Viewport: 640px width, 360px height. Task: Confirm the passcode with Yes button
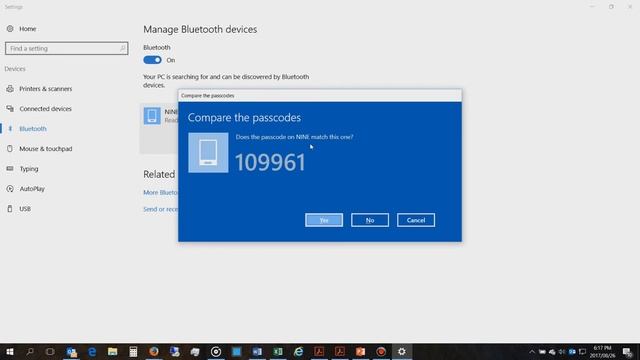pos(324,220)
